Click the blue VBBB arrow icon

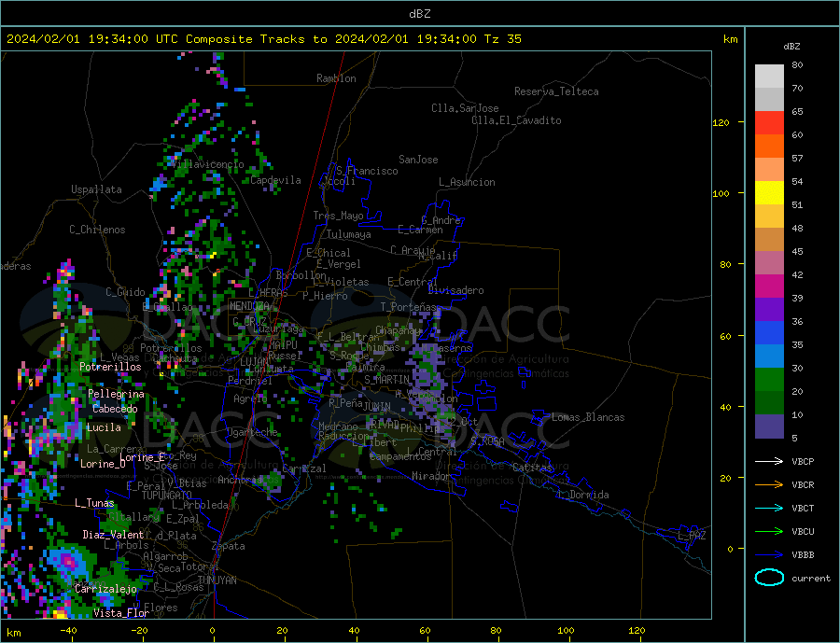pos(769,554)
